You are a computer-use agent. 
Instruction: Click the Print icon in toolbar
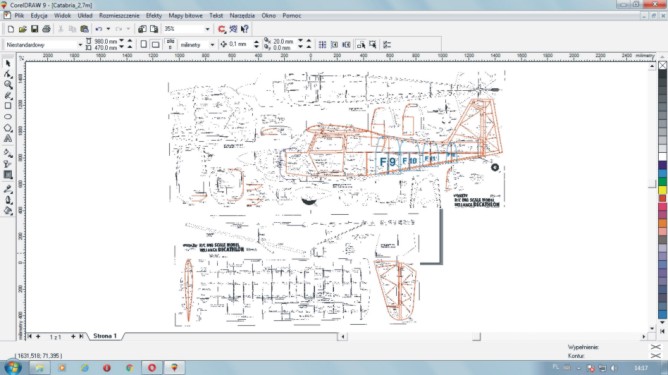pos(46,29)
